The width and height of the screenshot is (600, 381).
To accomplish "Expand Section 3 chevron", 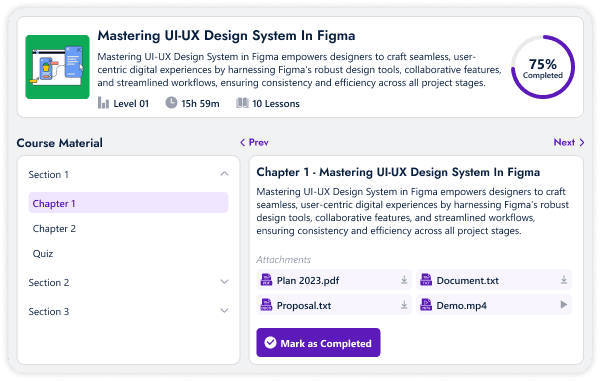I will click(x=224, y=311).
